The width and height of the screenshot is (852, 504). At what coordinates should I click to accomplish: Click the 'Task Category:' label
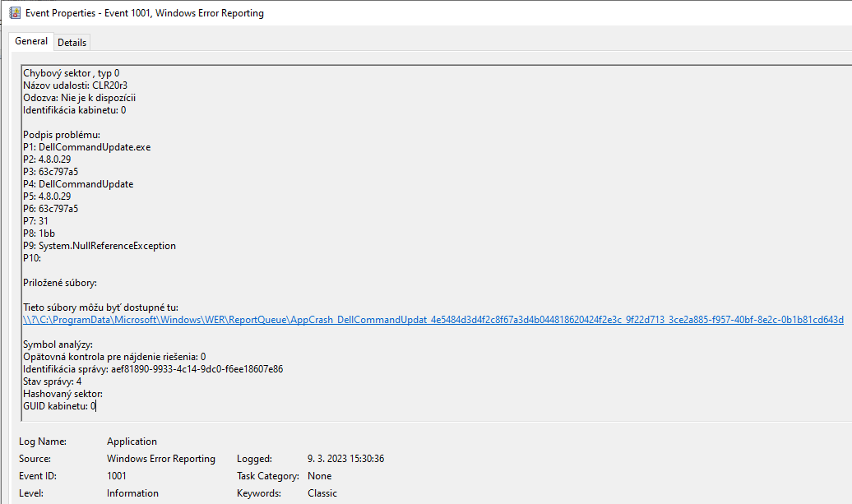pos(268,476)
